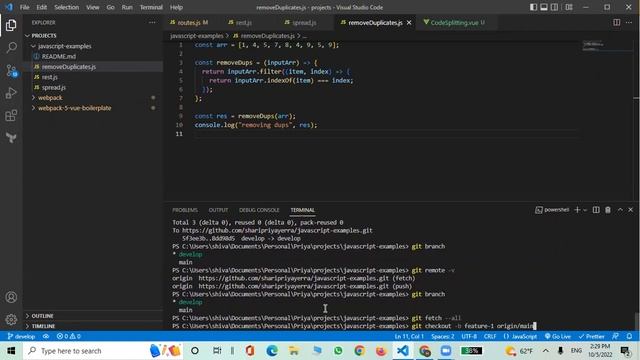Select the Terminal panel tab

(302, 210)
